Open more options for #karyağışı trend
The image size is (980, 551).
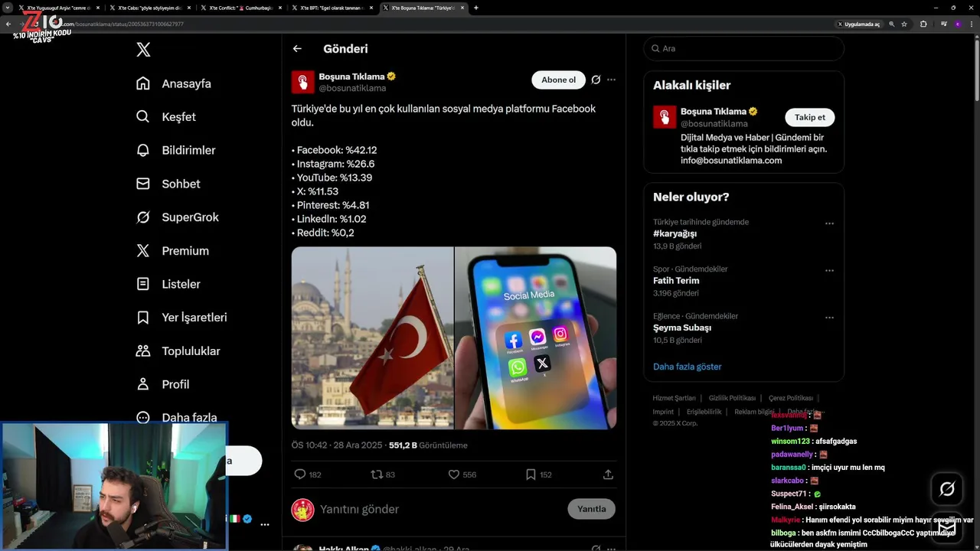click(829, 223)
